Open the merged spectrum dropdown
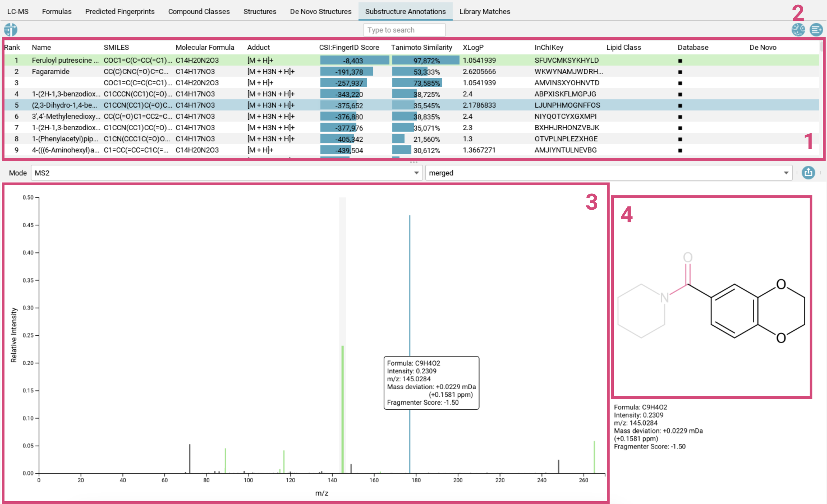 (608, 173)
